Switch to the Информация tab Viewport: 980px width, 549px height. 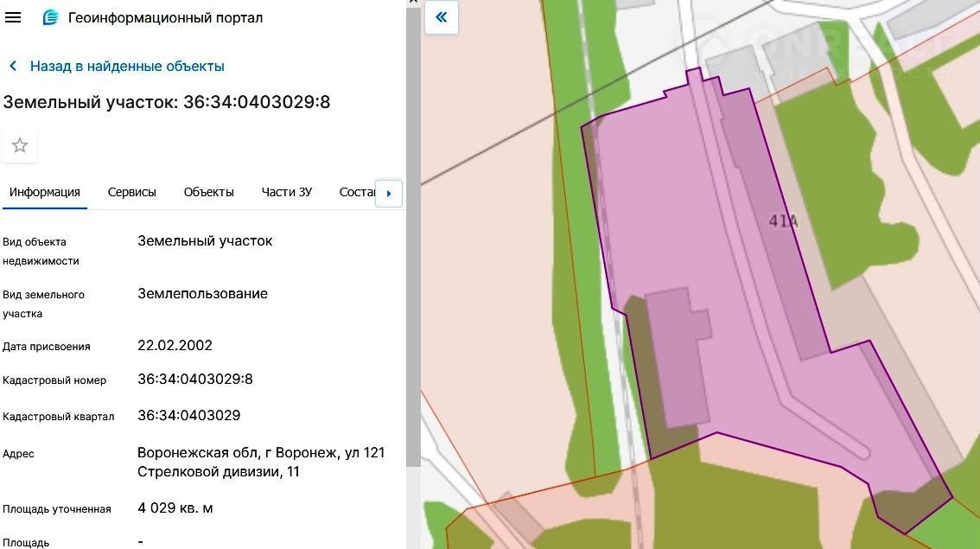pyautogui.click(x=45, y=192)
